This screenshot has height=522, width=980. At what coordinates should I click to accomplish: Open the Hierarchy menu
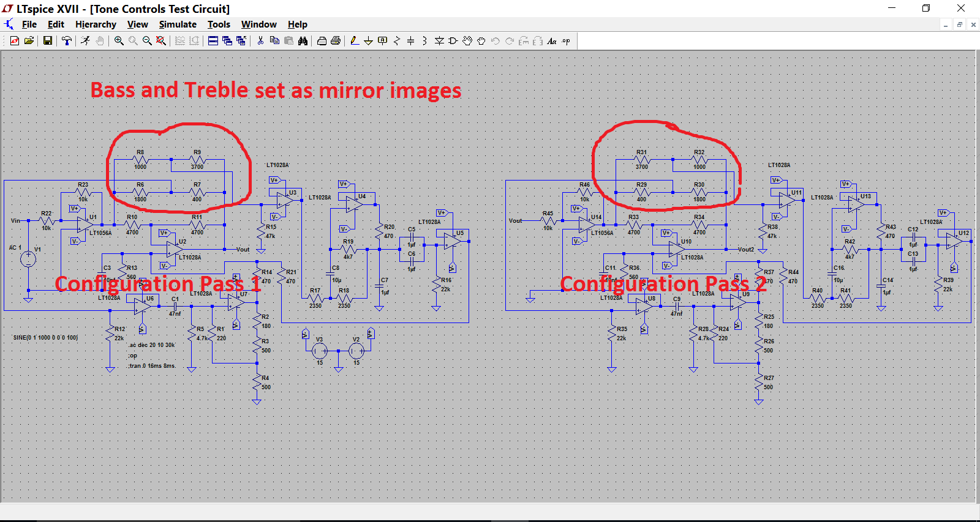coord(96,24)
